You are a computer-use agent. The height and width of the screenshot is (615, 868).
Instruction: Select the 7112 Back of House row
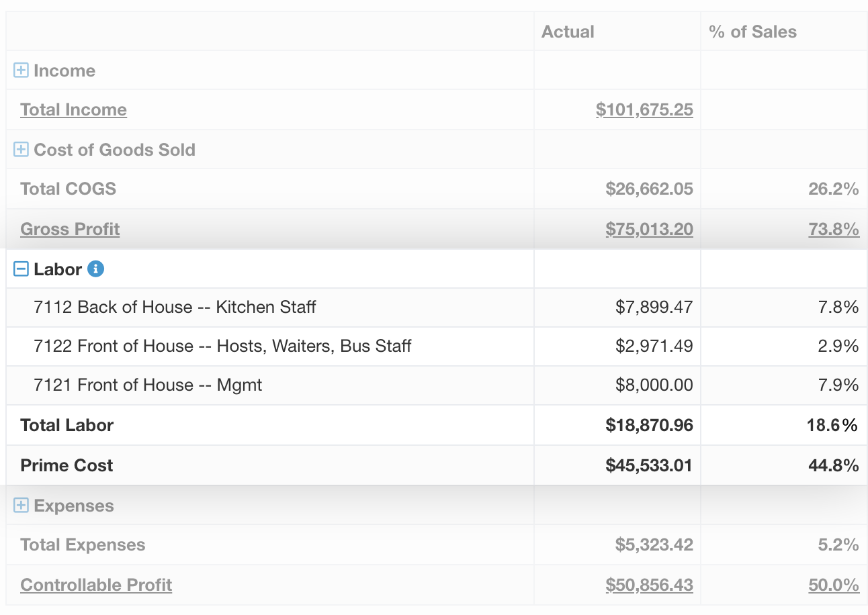tap(175, 307)
